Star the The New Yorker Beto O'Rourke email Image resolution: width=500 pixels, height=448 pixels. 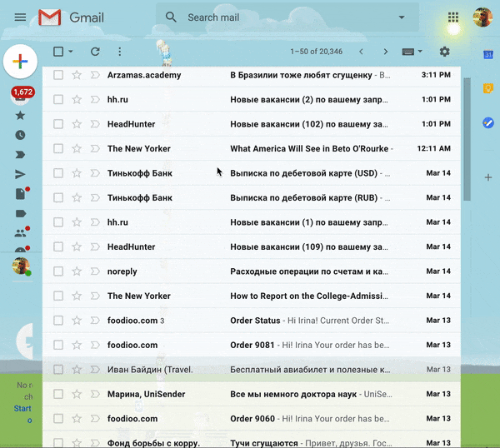coord(77,148)
